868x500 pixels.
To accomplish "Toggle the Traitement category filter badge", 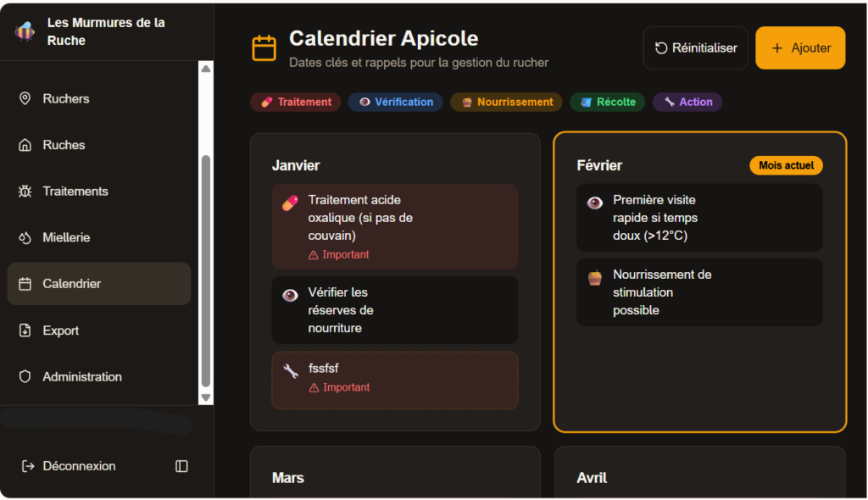I will point(295,102).
